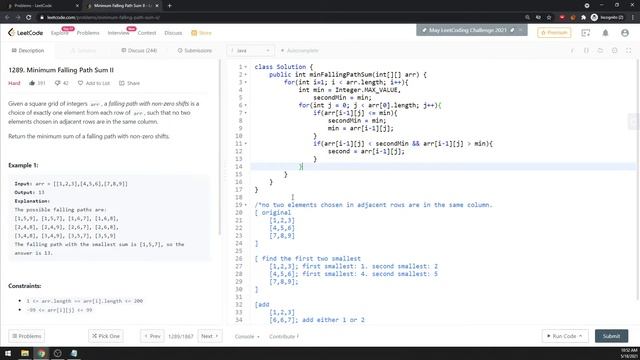
Task: Open the Windows Start menu
Action: [x=8, y=353]
